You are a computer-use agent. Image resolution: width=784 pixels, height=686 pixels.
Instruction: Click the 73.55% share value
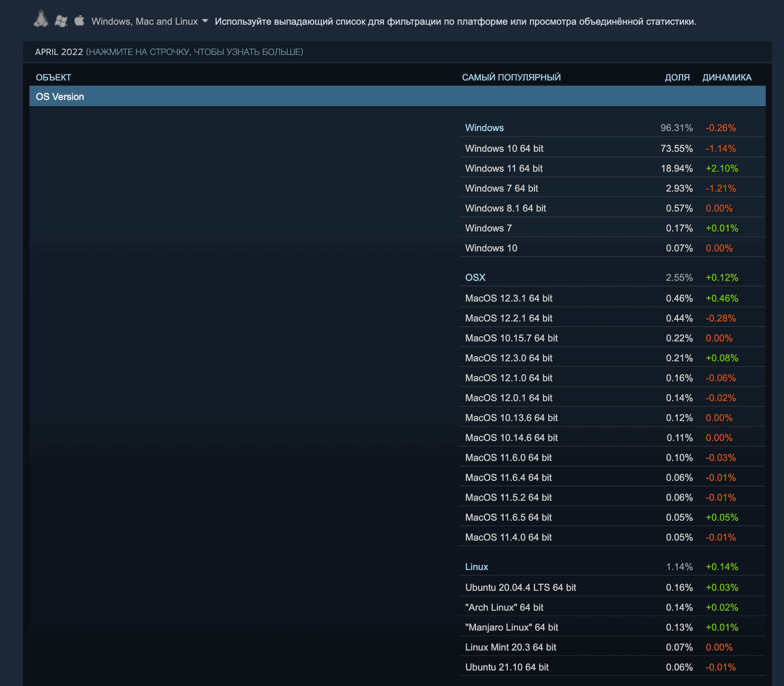click(x=677, y=148)
